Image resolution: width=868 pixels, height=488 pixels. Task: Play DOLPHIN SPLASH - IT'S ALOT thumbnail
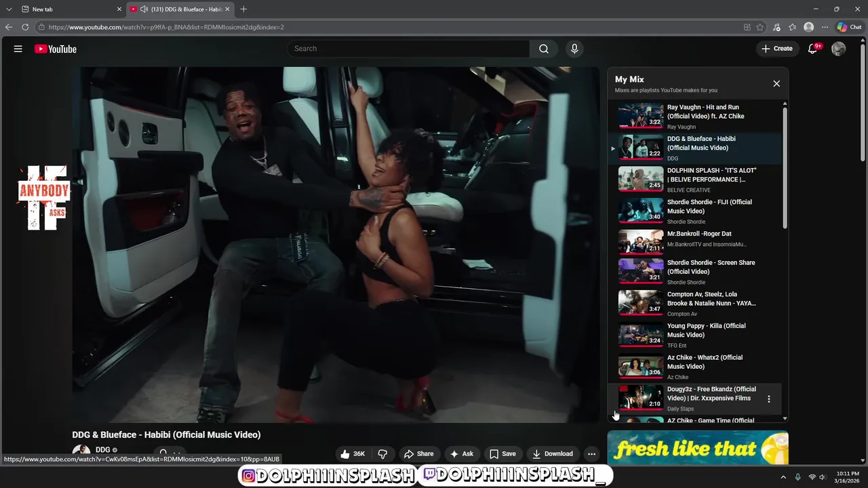[640, 180]
